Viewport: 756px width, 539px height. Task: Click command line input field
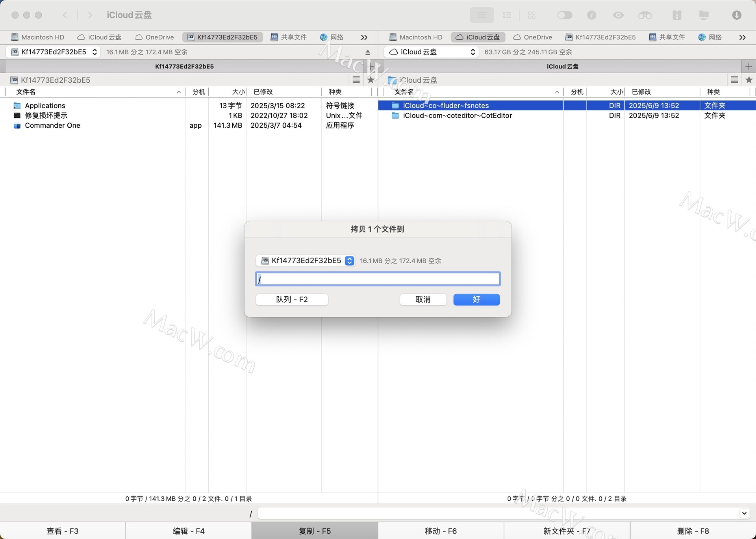[x=498, y=513]
